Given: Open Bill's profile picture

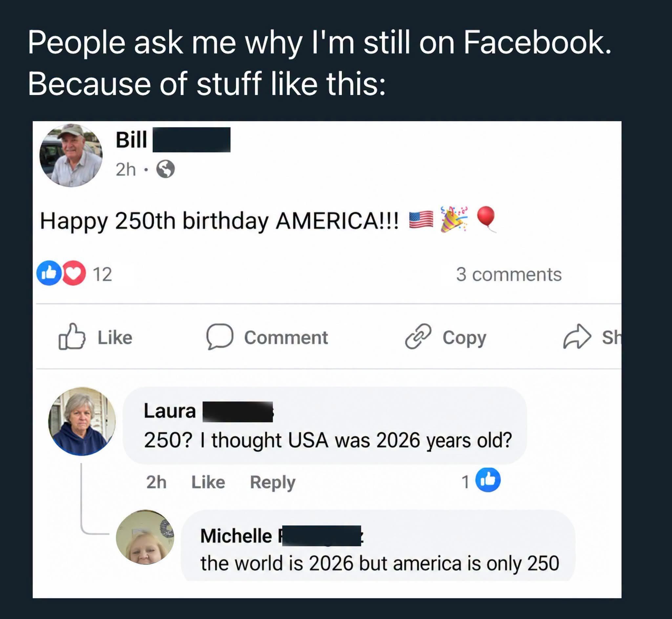Looking at the screenshot, I should (x=71, y=155).
